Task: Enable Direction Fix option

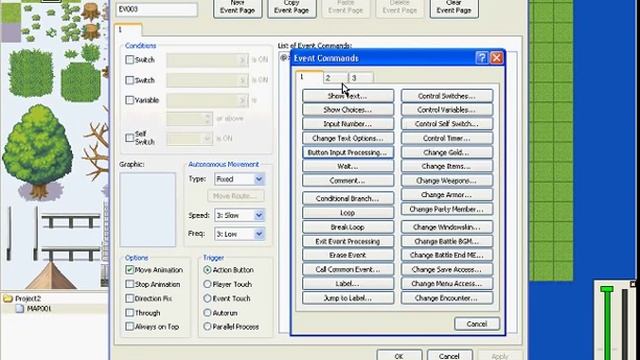Action: (130, 298)
